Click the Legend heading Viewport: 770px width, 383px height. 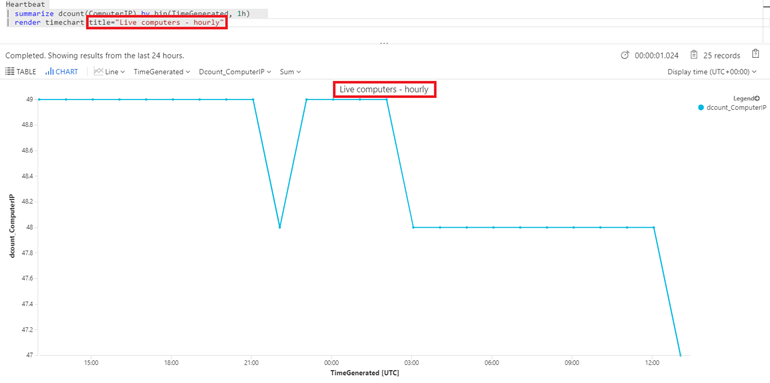tap(743, 98)
